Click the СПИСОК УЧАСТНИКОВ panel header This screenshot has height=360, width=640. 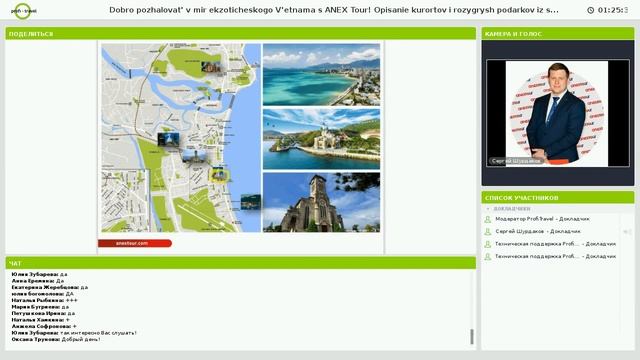tap(558, 198)
